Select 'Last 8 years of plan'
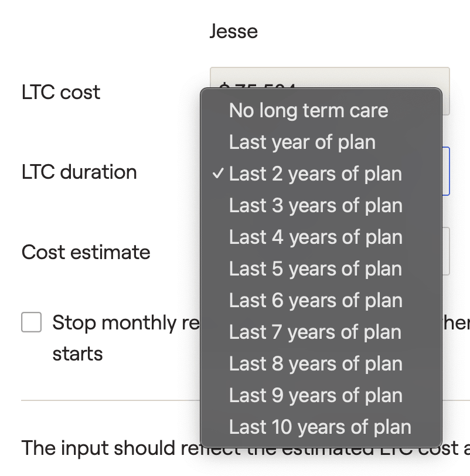470x476 pixels. point(315,363)
